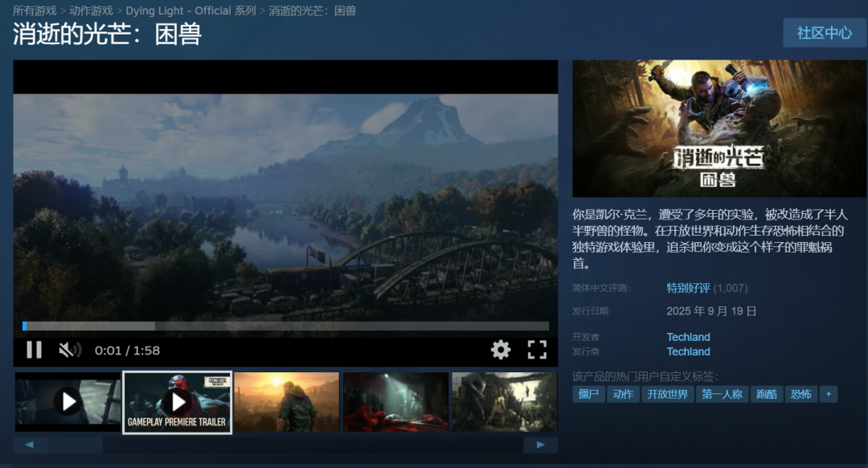The image size is (868, 468).
Task: Go to Dying Light Official 系列 breadcrumb
Action: click(190, 10)
